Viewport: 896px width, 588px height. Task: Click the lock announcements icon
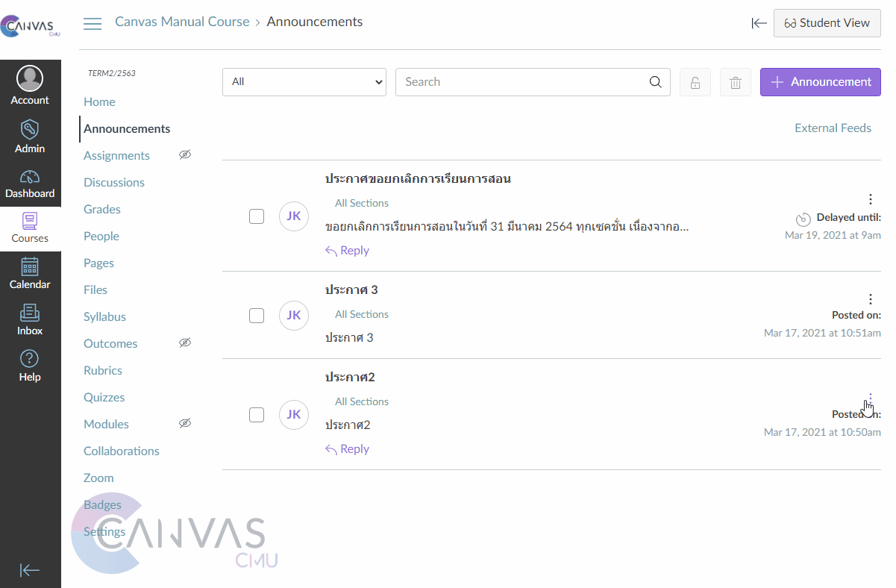[x=695, y=82]
